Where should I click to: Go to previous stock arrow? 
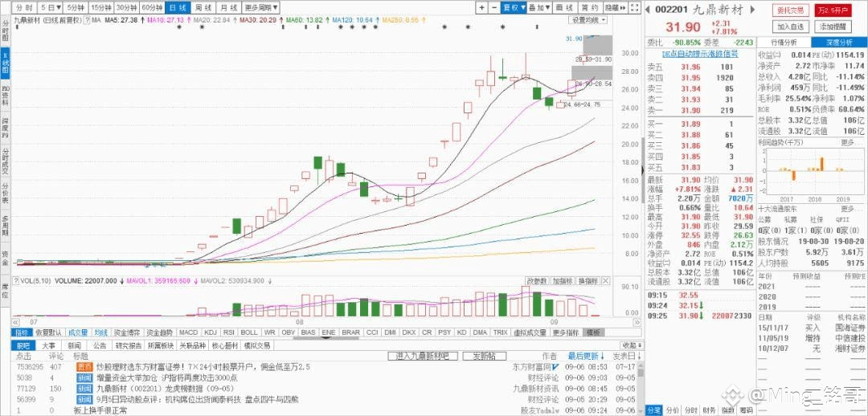tap(647, 10)
